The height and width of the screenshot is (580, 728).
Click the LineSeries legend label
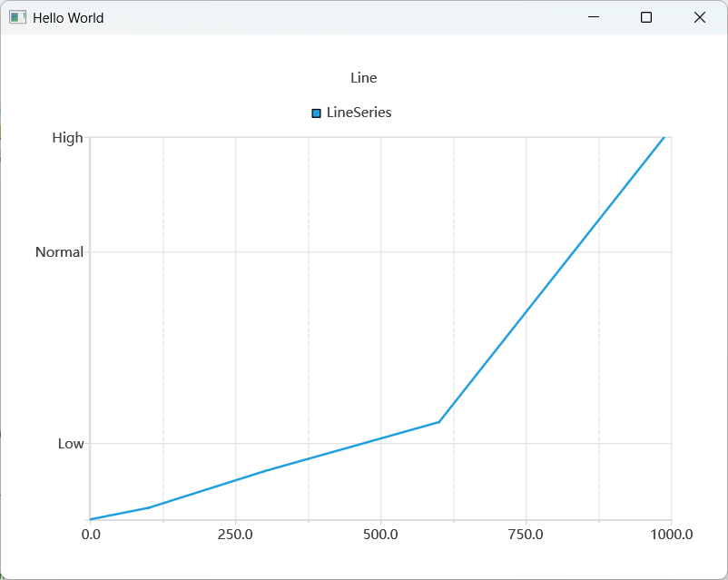coord(359,113)
